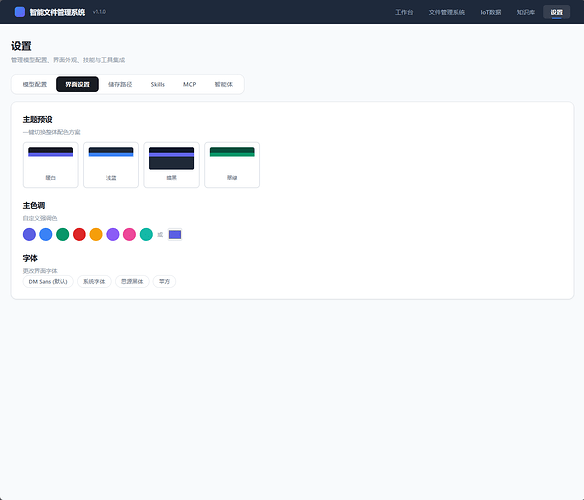The image size is (584, 500).
Task: Select the DM Sans (默认) font option
Action: 48,281
